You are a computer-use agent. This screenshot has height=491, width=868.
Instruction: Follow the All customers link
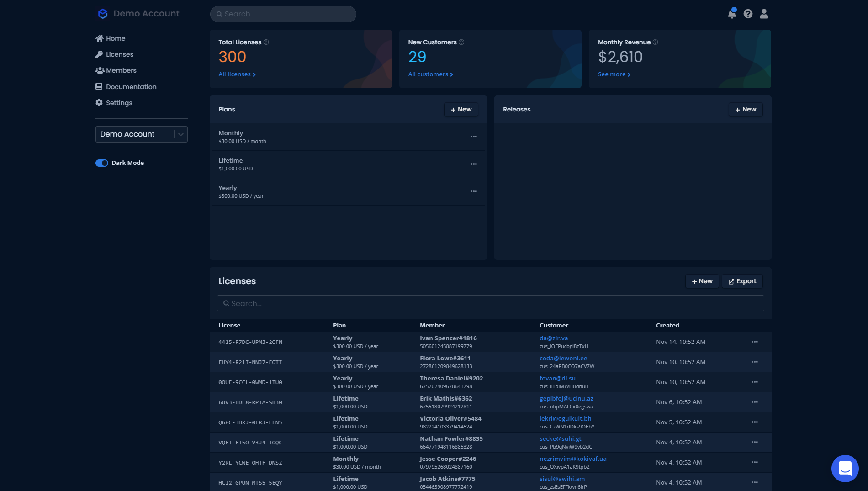pyautogui.click(x=430, y=74)
